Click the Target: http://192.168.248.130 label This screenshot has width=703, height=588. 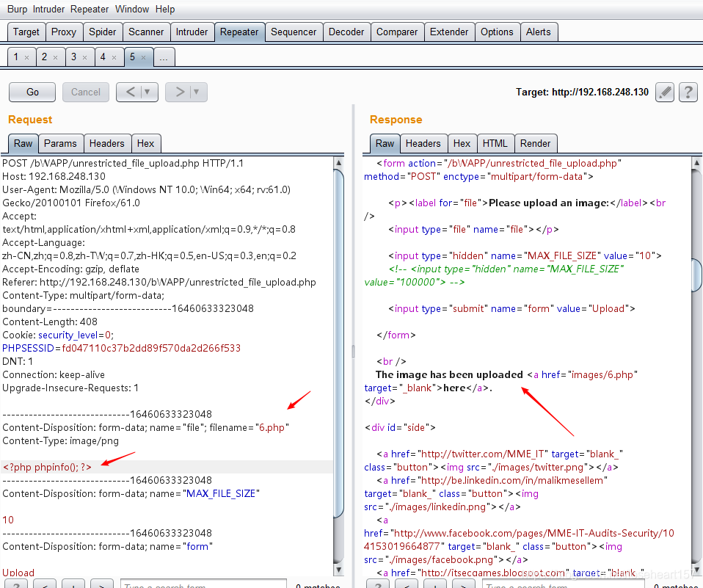[x=582, y=92]
